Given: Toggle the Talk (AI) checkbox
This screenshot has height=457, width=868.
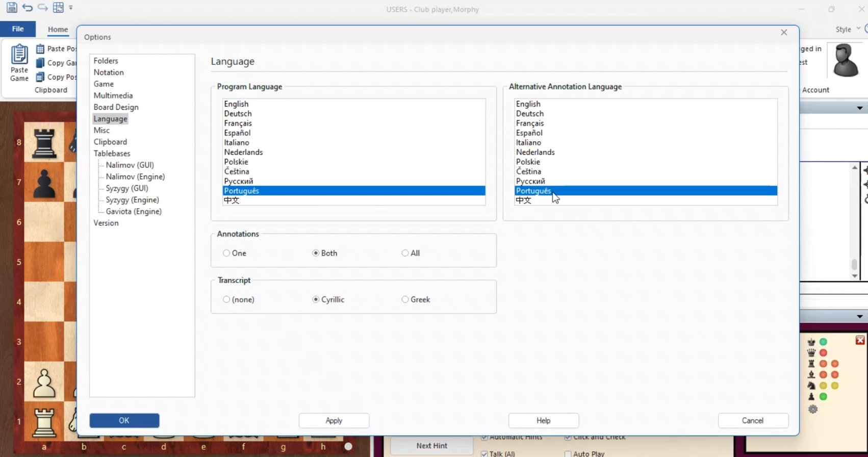Looking at the screenshot, I should coord(484,454).
